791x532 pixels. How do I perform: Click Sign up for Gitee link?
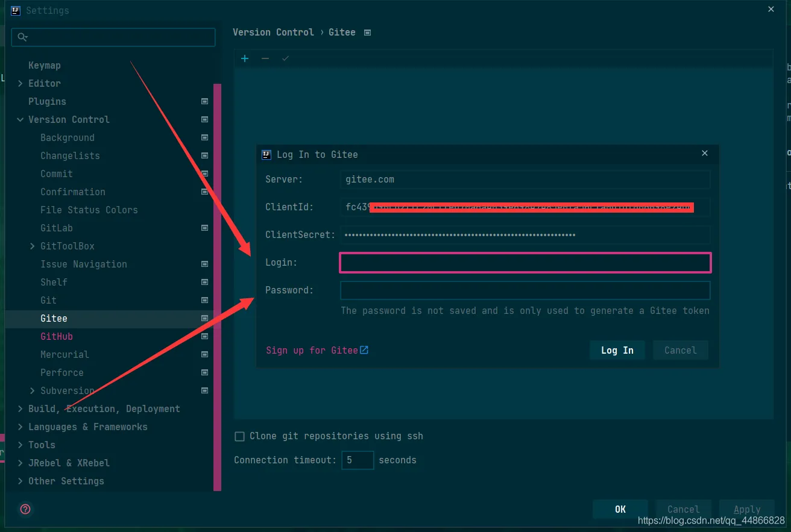pyautogui.click(x=312, y=350)
